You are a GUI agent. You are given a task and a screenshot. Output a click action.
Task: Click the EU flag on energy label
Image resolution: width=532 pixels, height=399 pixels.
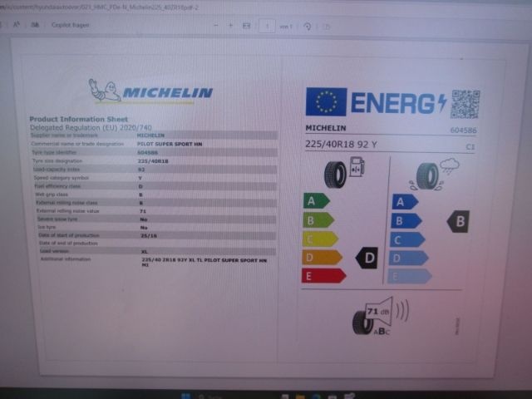[x=326, y=101]
